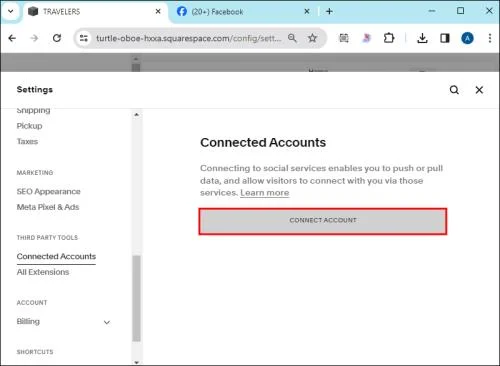Click the MARKETING section label
Screen dimensions: 500x366
tap(35, 173)
